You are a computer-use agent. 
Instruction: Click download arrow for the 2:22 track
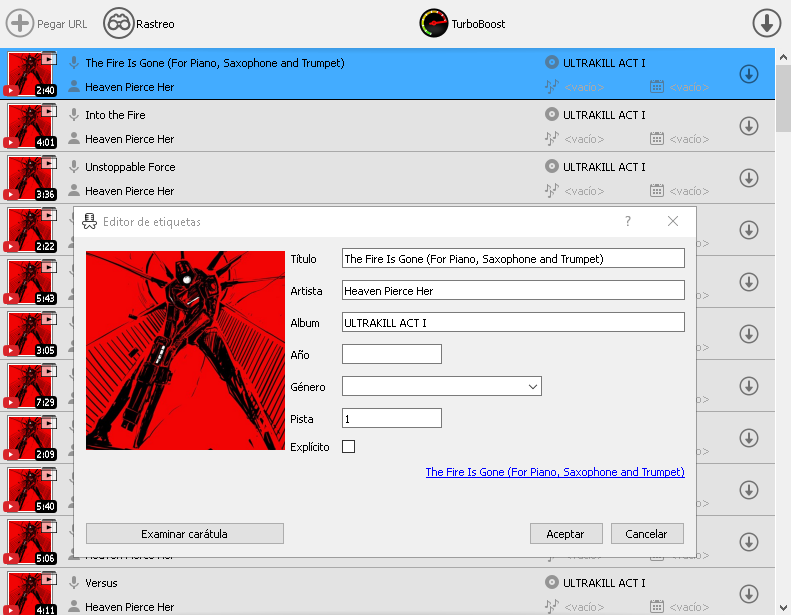point(749,230)
